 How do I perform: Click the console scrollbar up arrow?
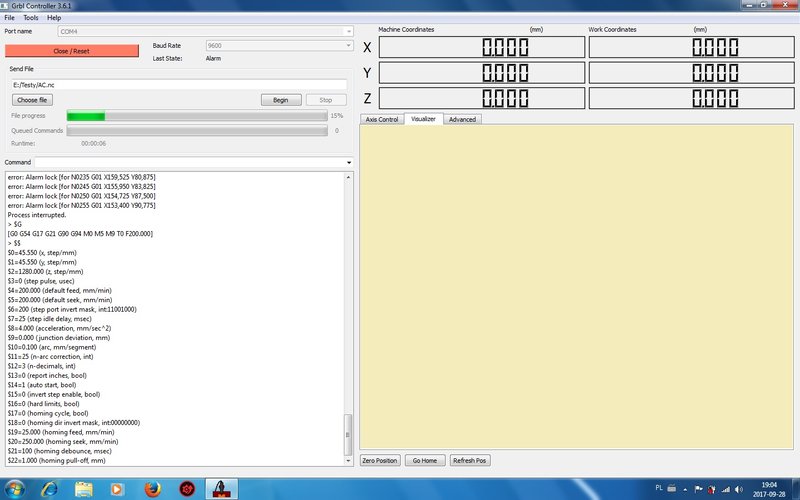(x=348, y=177)
